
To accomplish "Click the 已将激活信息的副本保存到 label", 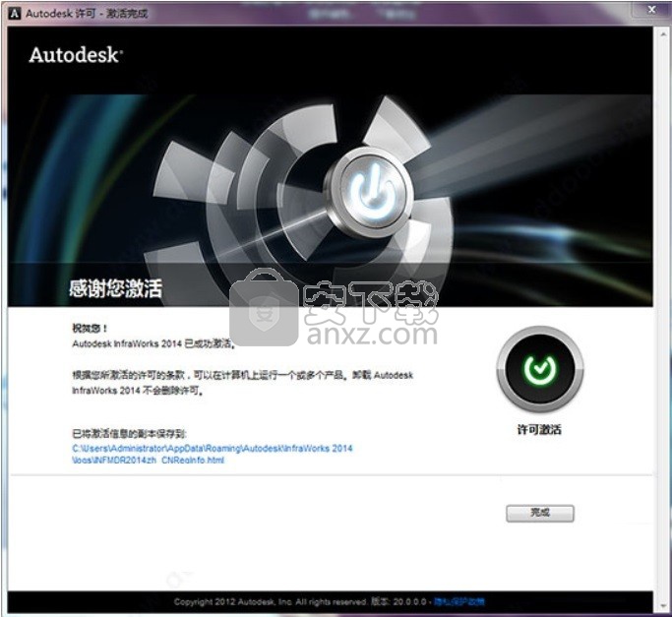I will coord(129,434).
